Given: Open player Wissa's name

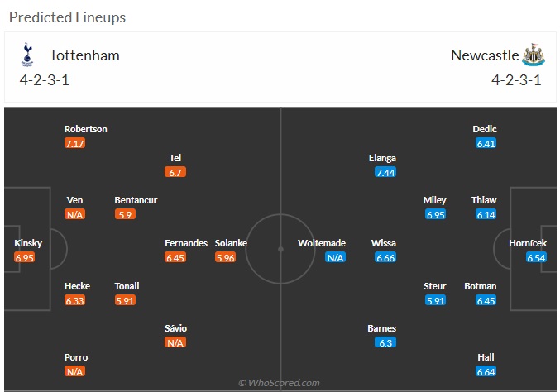Looking at the screenshot, I should tap(383, 243).
